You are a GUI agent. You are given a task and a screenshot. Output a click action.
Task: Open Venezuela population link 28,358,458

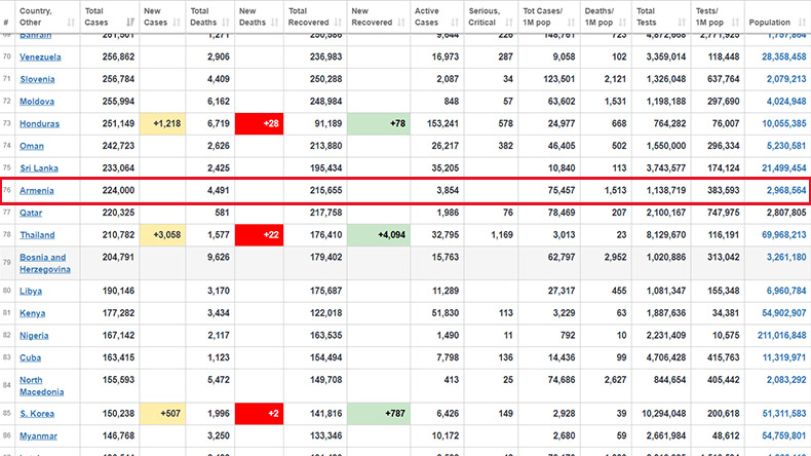[x=784, y=57]
